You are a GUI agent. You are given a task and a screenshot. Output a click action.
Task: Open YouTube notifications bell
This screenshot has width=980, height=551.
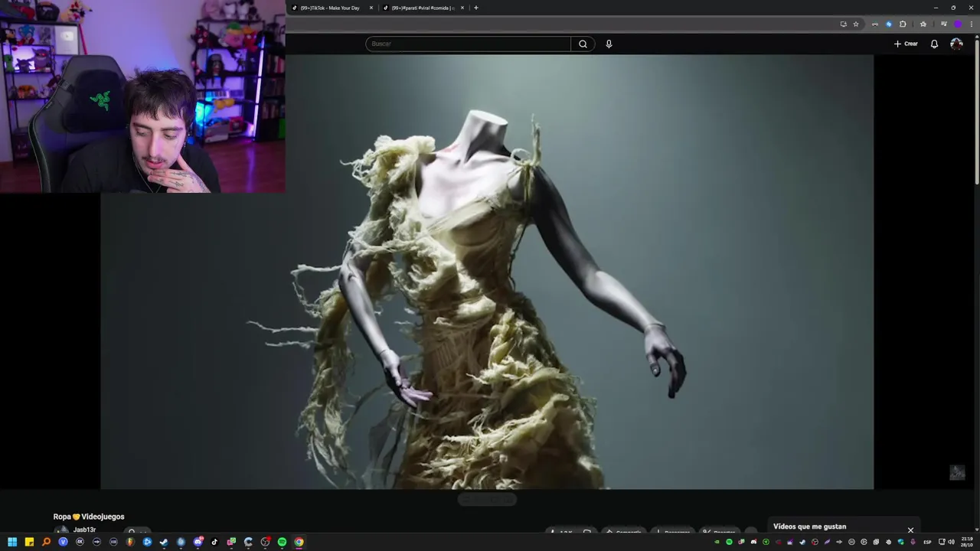(934, 44)
